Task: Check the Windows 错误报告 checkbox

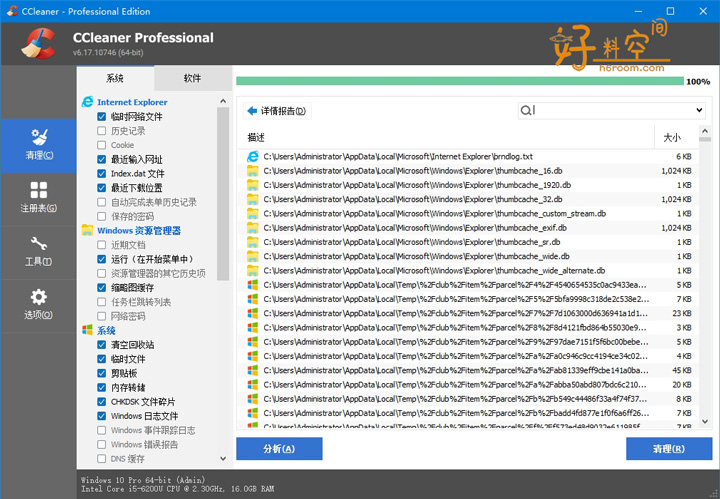Action: (101, 444)
